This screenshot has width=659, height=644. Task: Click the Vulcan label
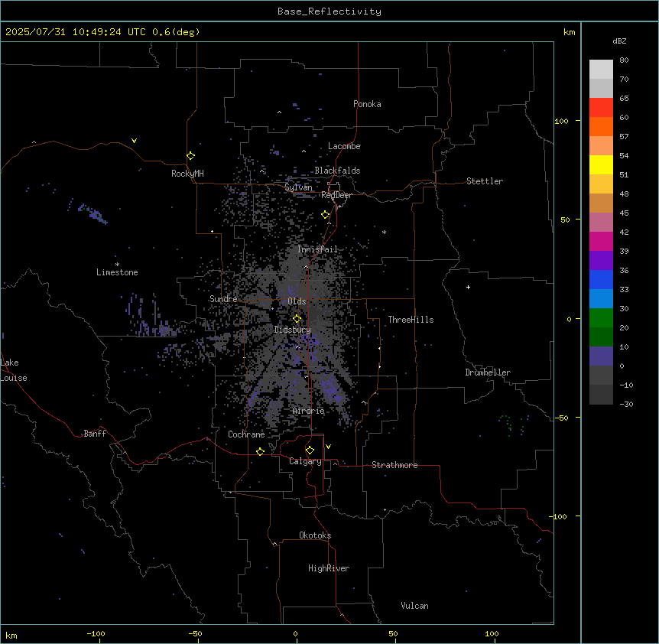pyautogui.click(x=414, y=606)
